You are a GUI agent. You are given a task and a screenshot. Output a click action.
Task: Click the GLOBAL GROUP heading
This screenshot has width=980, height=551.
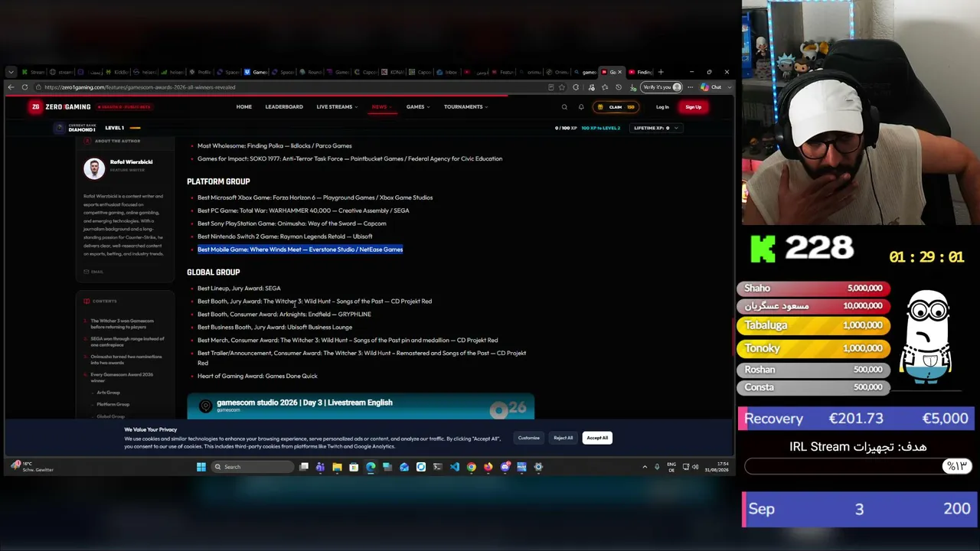point(214,272)
